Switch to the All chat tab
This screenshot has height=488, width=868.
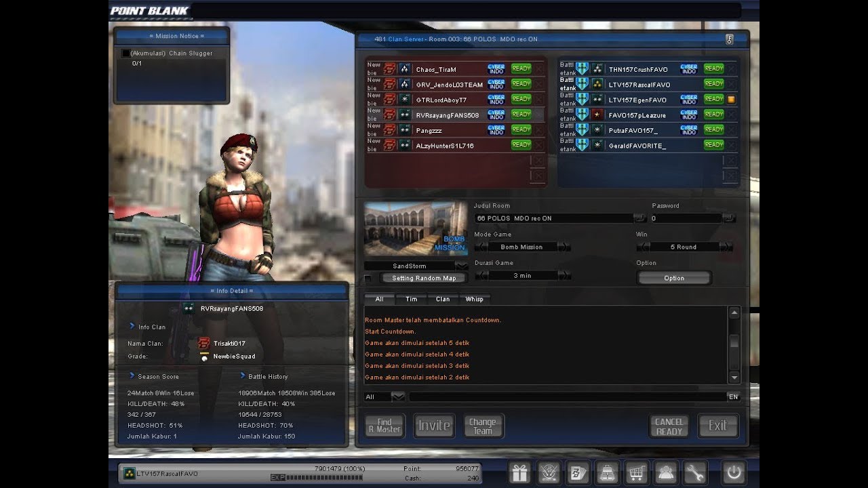point(379,299)
